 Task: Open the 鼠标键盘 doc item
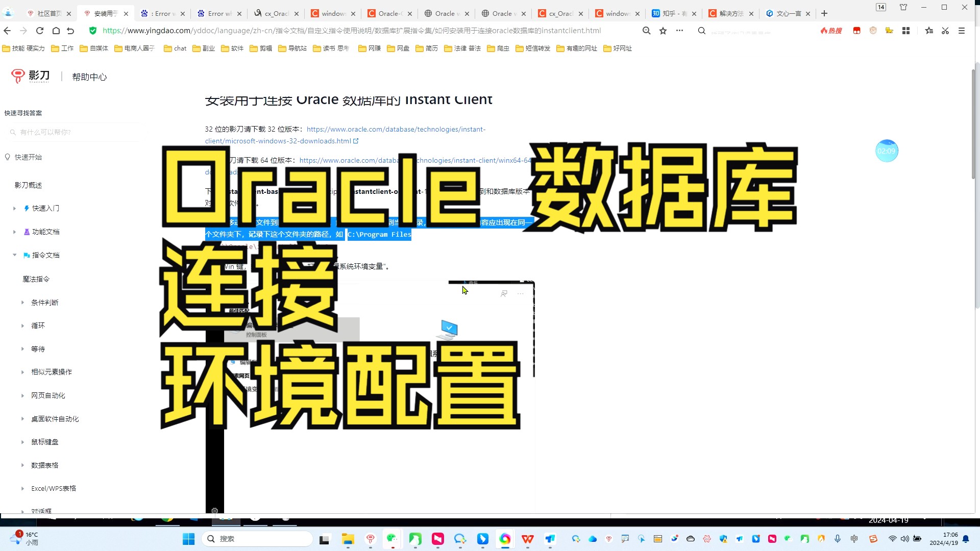coord(45,442)
